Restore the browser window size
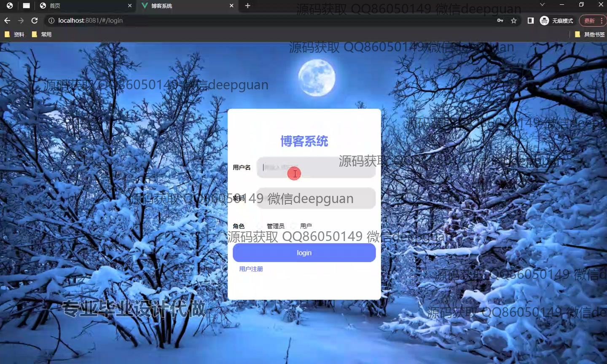The image size is (607, 364). pyautogui.click(x=581, y=5)
